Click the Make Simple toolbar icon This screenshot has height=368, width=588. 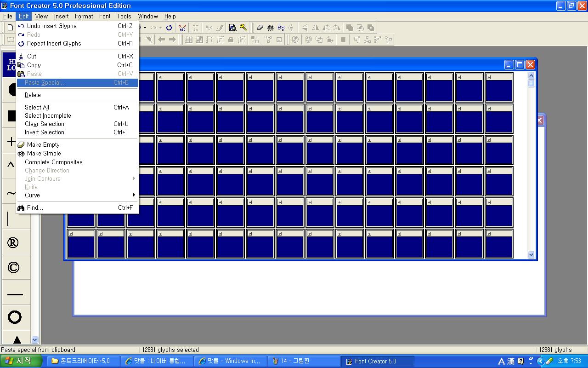[271, 28]
